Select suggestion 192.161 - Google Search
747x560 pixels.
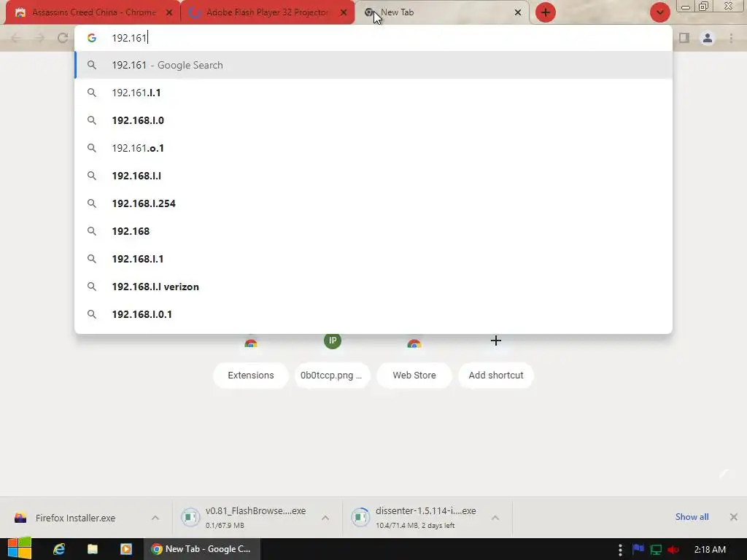(x=373, y=65)
